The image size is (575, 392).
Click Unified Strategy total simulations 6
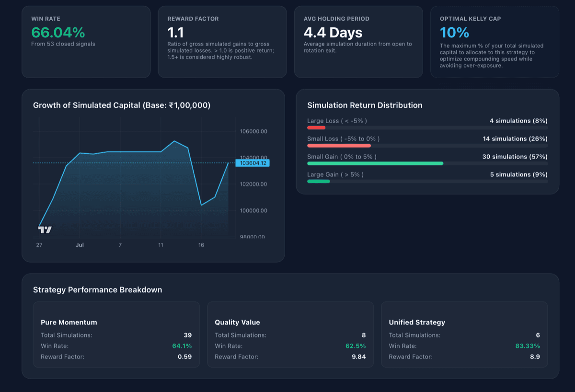coord(538,335)
